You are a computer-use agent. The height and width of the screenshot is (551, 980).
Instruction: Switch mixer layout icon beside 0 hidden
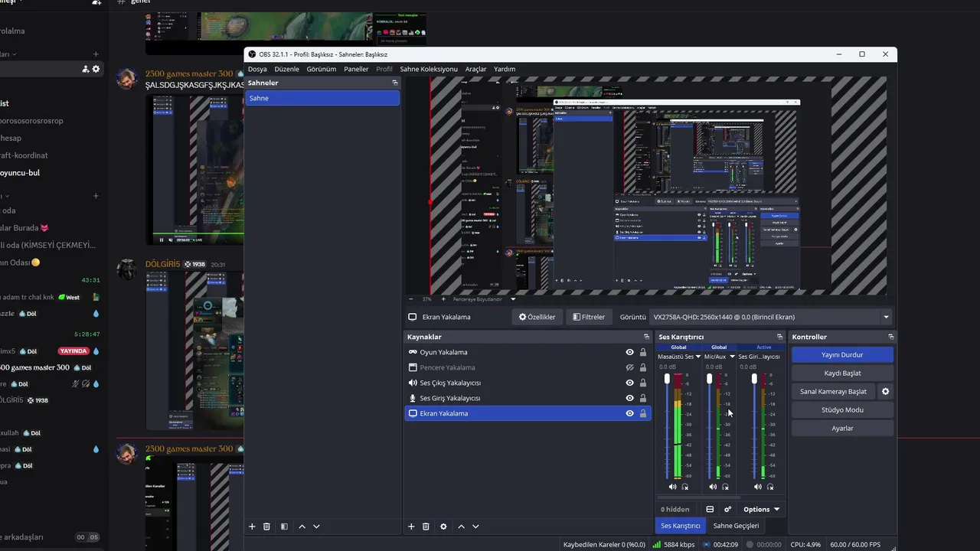click(x=710, y=509)
